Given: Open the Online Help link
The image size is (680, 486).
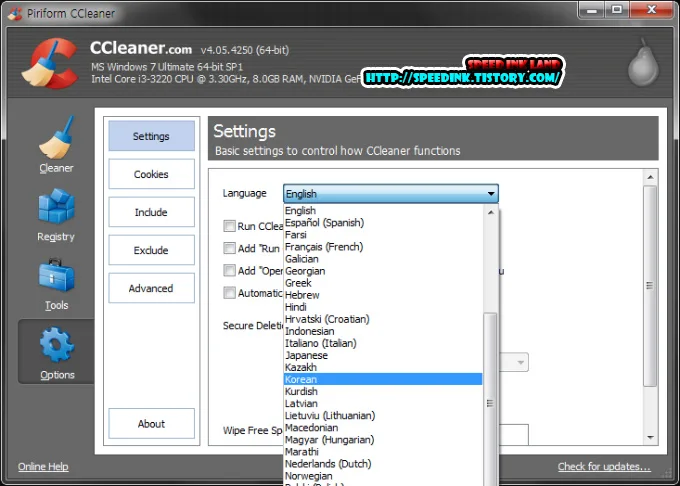Looking at the screenshot, I should pyautogui.click(x=43, y=466).
